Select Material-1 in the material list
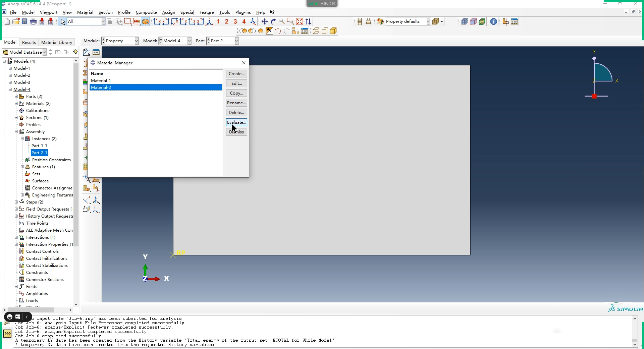 (x=156, y=81)
